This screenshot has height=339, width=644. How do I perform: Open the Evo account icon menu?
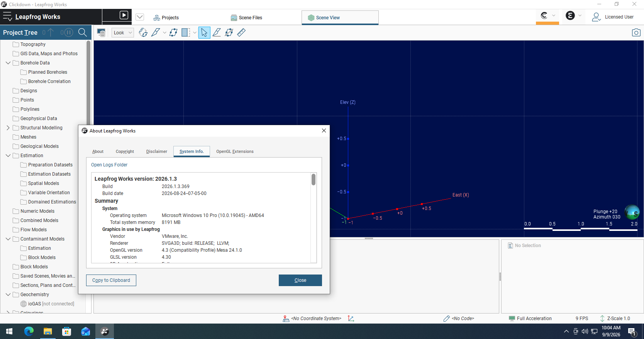[x=570, y=15]
